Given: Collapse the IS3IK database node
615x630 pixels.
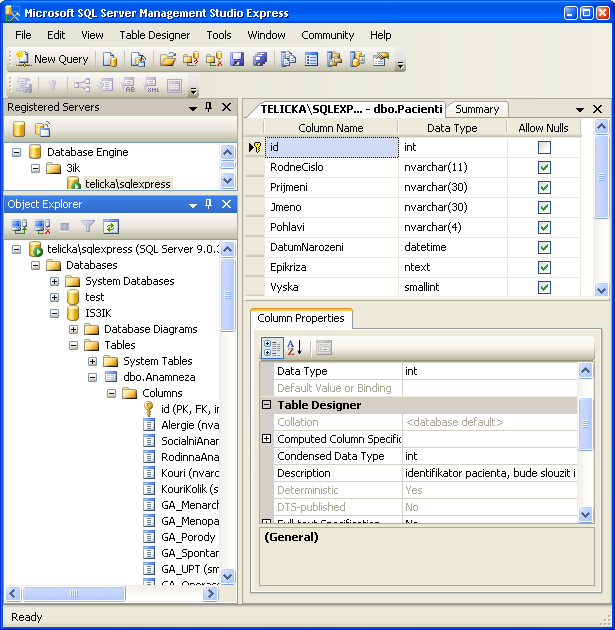Looking at the screenshot, I should tap(54, 313).
